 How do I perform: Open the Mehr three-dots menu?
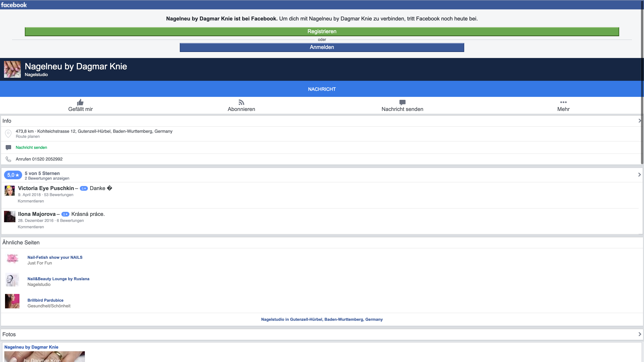click(x=563, y=102)
